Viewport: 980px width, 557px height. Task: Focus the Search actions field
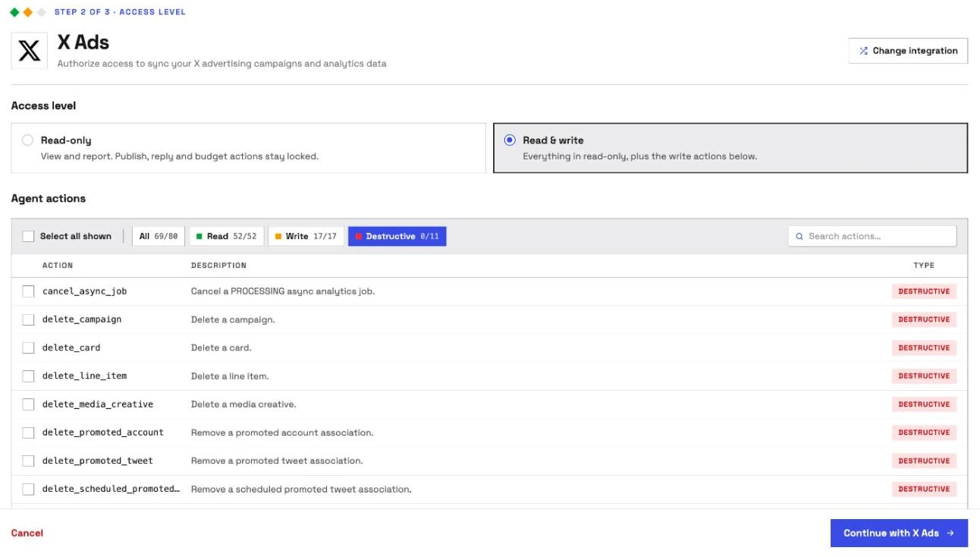(x=872, y=237)
